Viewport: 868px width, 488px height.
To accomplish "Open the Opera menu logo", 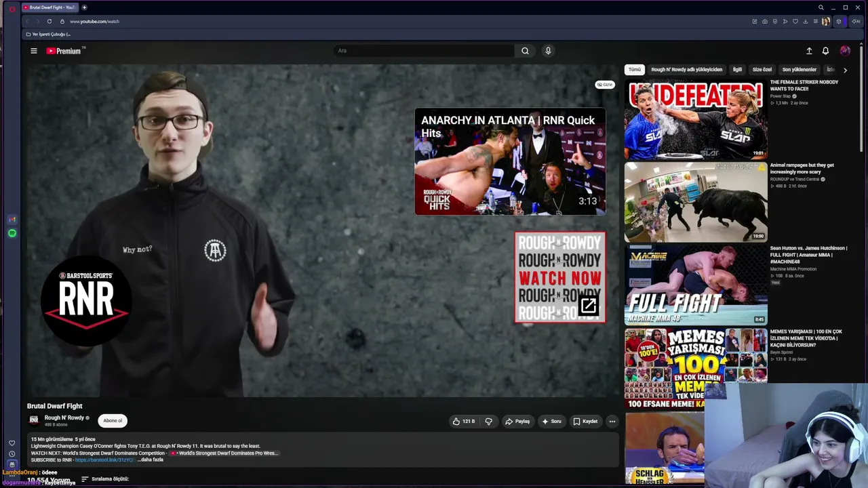I will tap(12, 9).
